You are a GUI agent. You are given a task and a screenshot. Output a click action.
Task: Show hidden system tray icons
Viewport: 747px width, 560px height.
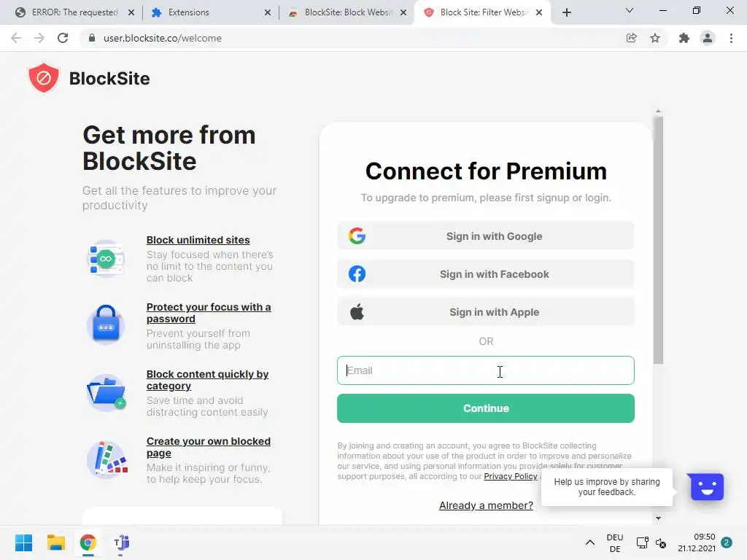coord(589,542)
